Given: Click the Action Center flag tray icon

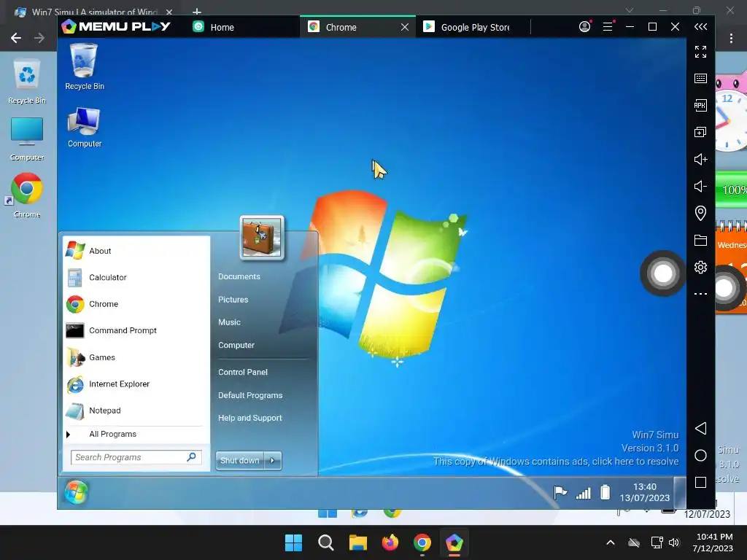Looking at the screenshot, I should [560, 492].
